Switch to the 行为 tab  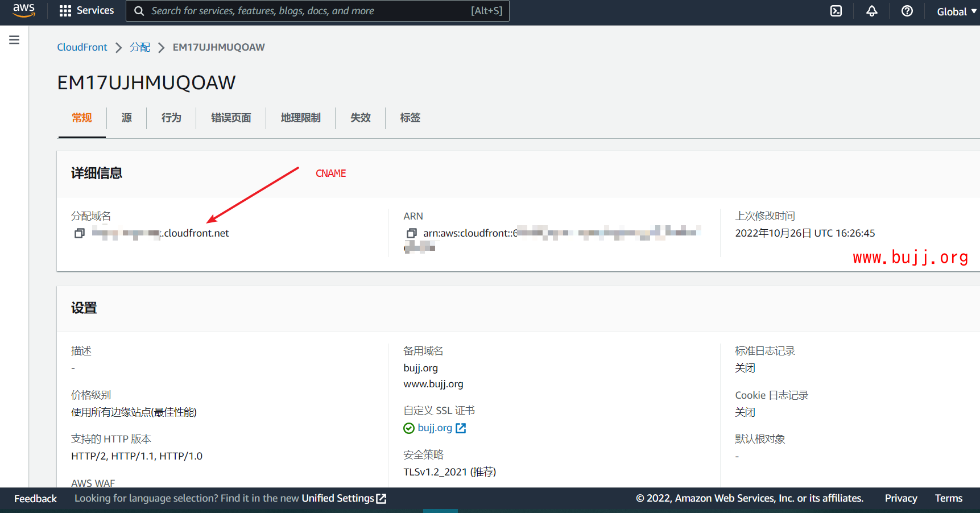[x=171, y=118]
